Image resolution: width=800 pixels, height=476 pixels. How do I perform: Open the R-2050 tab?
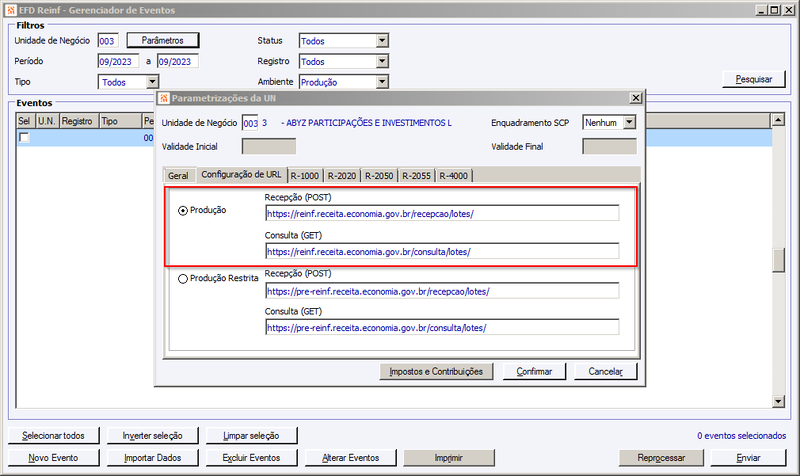379,176
